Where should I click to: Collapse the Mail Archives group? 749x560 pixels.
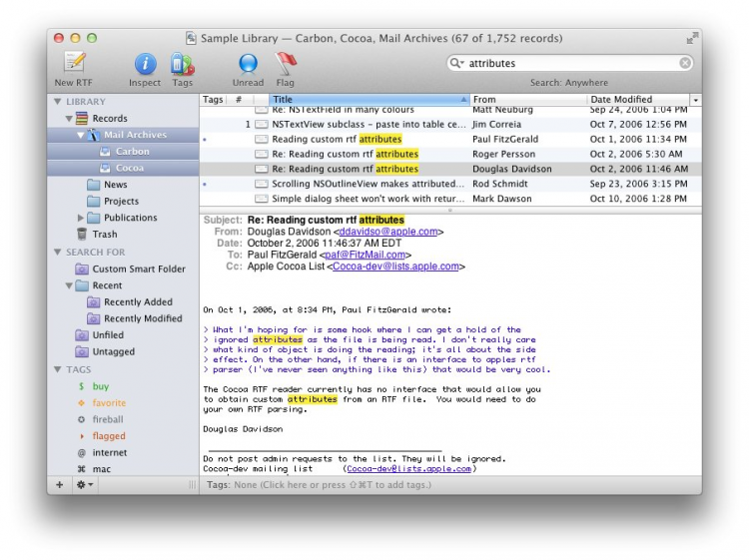click(80, 135)
